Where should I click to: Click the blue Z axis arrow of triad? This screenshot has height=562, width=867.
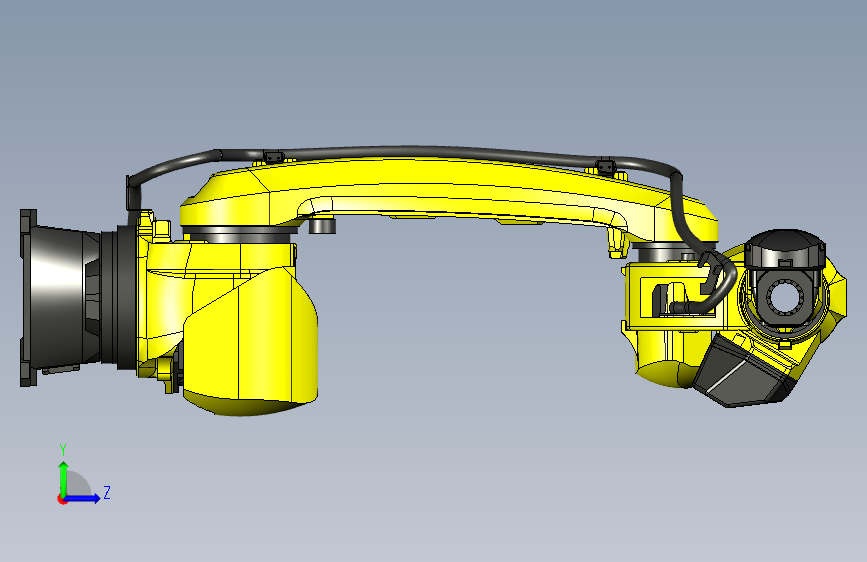pos(83,498)
